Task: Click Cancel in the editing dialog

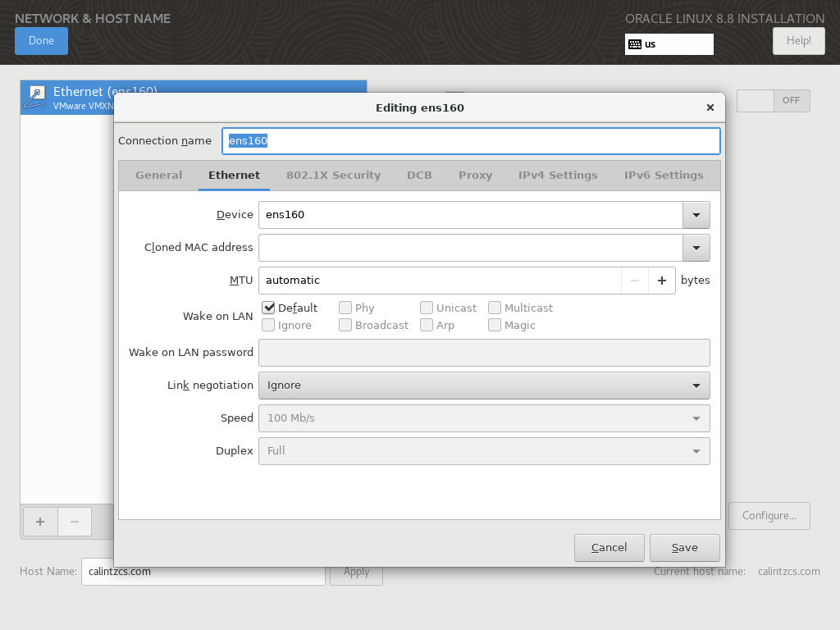Action: [x=609, y=547]
